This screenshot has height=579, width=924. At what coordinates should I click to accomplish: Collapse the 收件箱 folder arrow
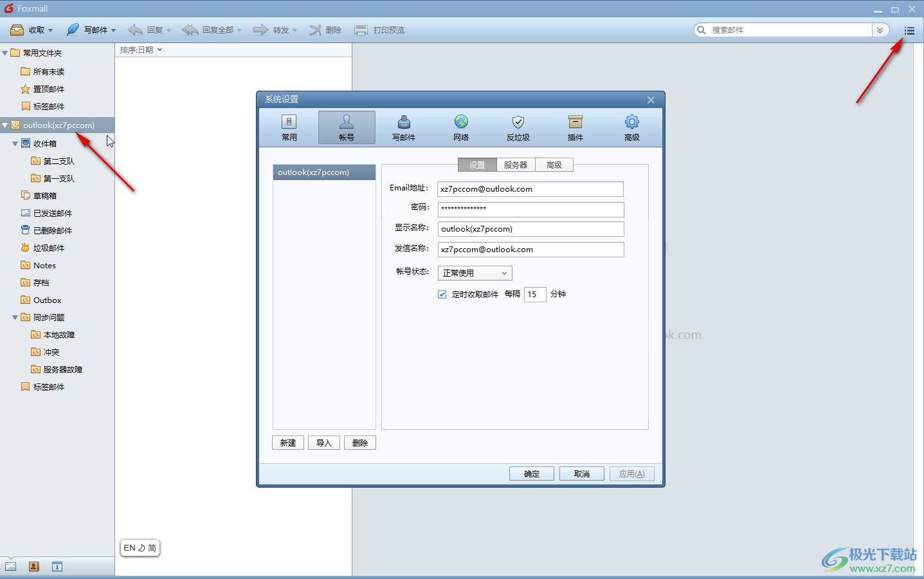coord(15,143)
